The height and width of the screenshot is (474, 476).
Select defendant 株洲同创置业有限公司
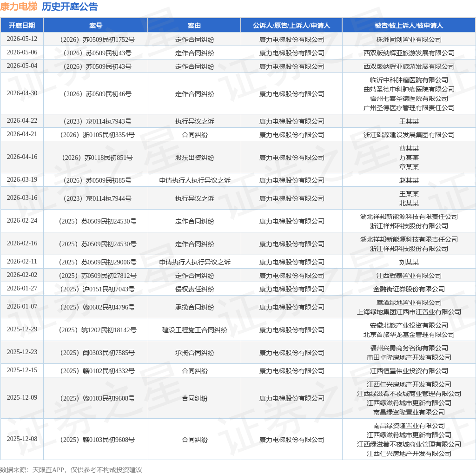click(409, 39)
